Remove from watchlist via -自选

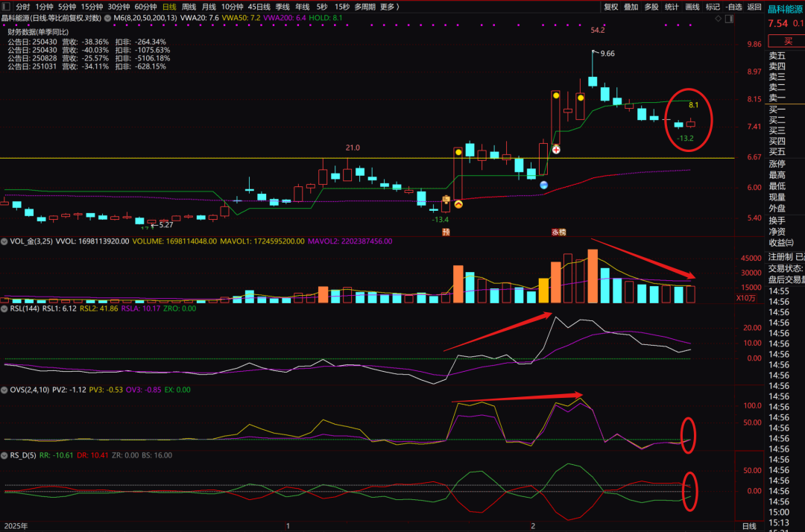tap(734, 7)
